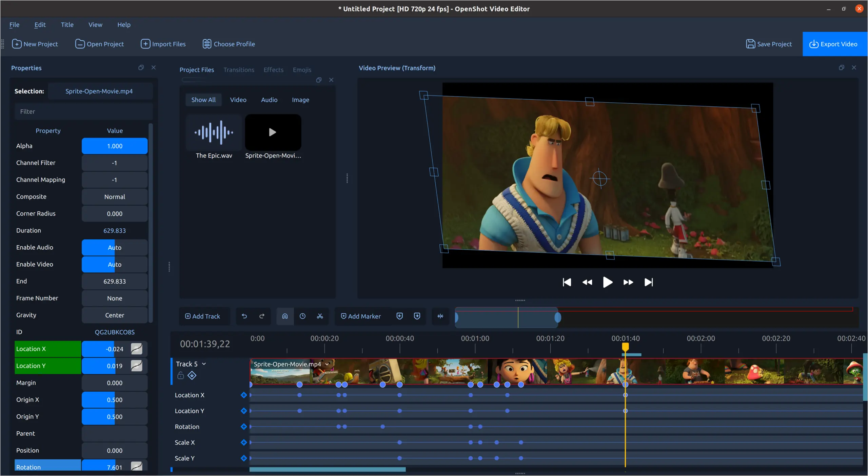
Task: Jump to next marker
Action: tap(417, 316)
